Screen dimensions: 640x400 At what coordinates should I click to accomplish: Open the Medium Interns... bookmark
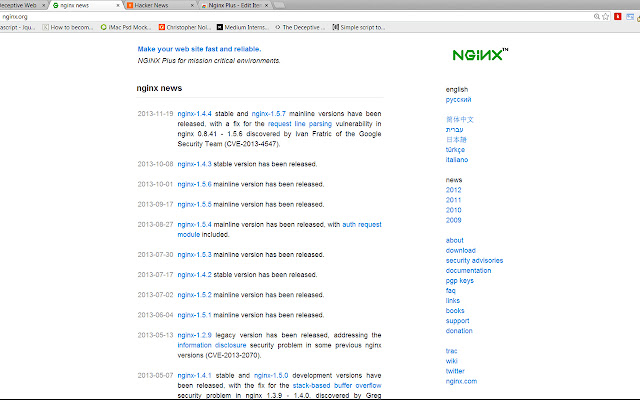pyautogui.click(x=242, y=27)
